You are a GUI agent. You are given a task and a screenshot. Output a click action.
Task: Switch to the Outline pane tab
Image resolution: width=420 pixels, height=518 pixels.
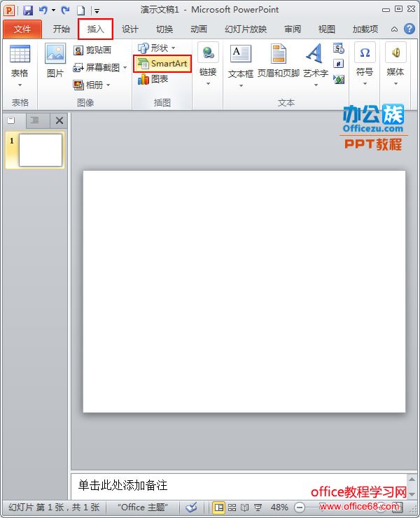(x=35, y=120)
